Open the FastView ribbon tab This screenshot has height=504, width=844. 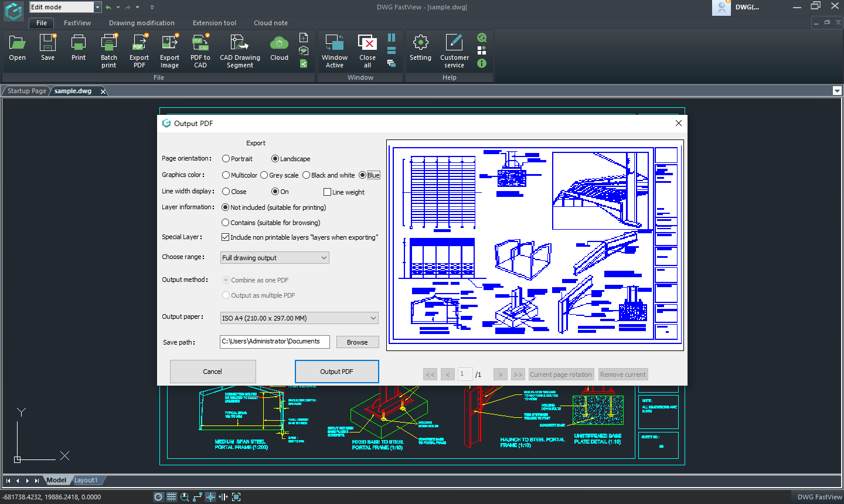click(77, 23)
